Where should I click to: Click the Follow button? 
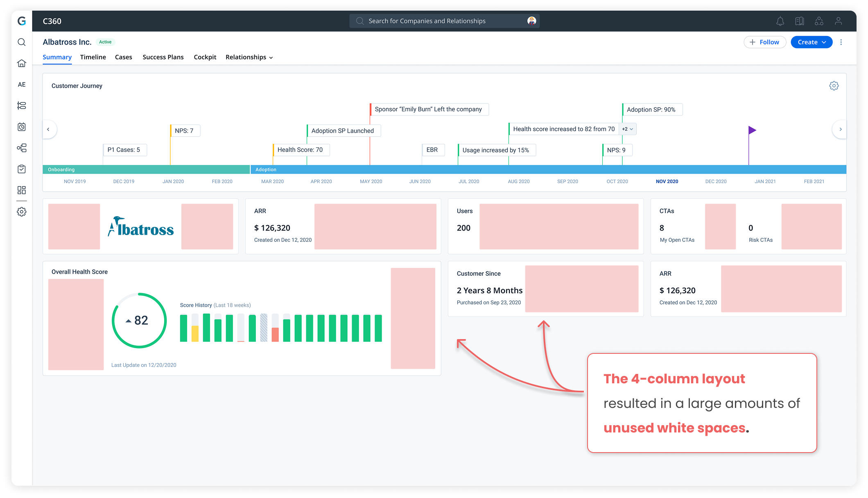point(764,42)
